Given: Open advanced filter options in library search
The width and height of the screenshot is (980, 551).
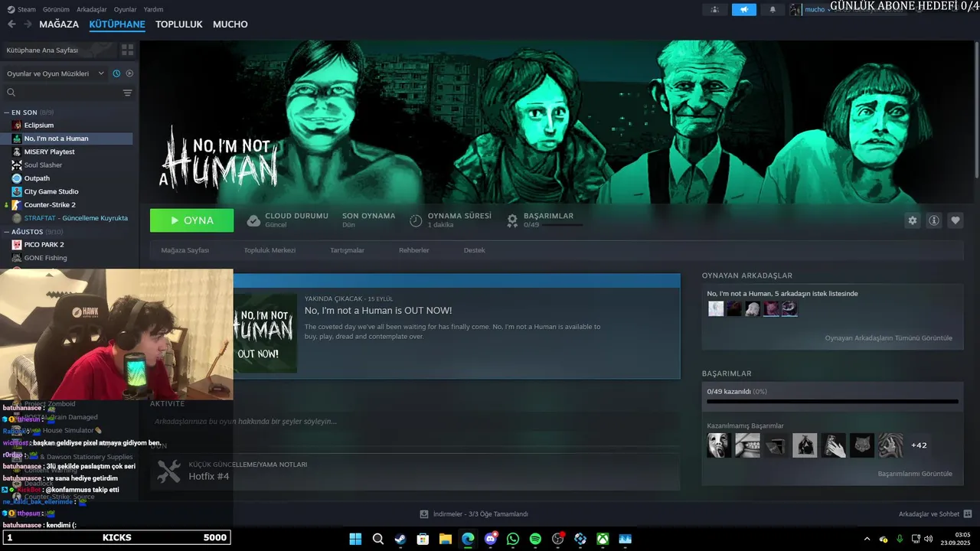Looking at the screenshot, I should [127, 93].
